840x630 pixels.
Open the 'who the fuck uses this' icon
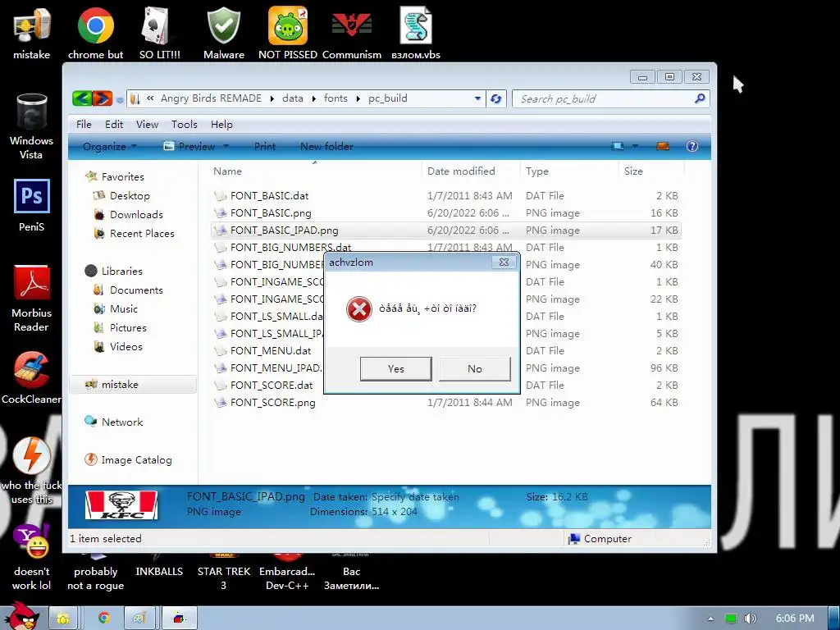tap(31, 455)
